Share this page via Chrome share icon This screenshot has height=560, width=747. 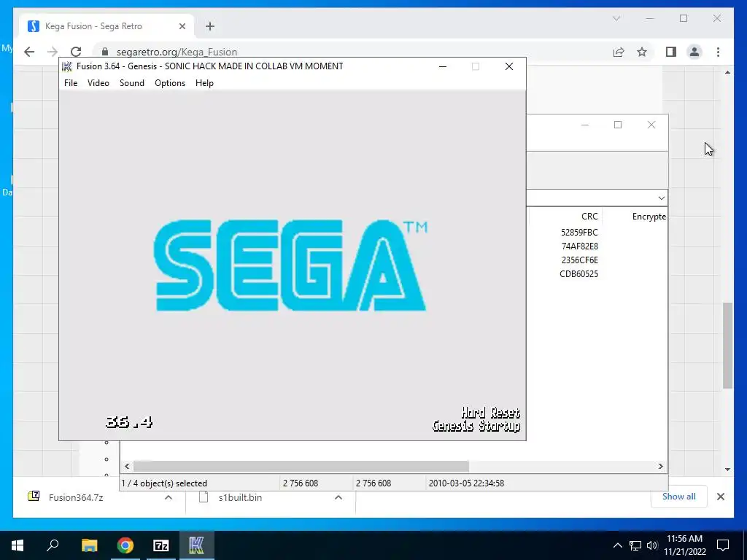tap(619, 52)
